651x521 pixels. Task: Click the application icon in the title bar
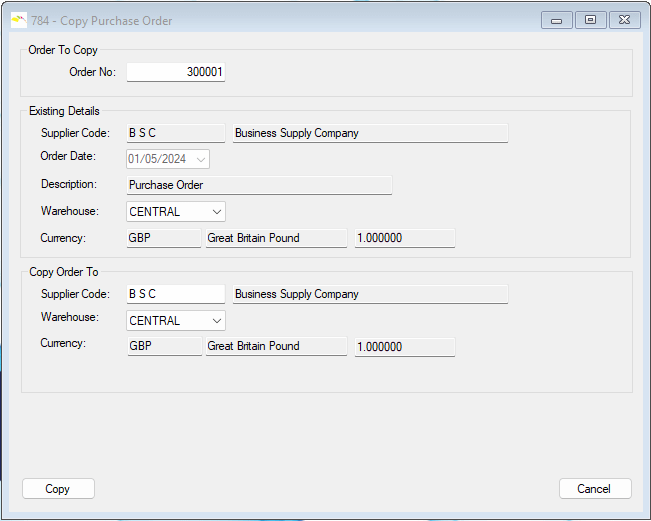19,20
